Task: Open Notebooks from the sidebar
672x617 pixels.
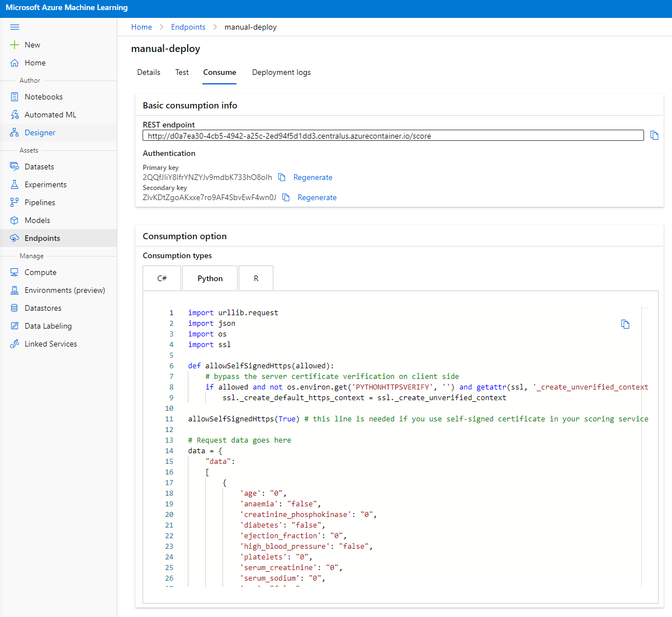Action: (43, 97)
